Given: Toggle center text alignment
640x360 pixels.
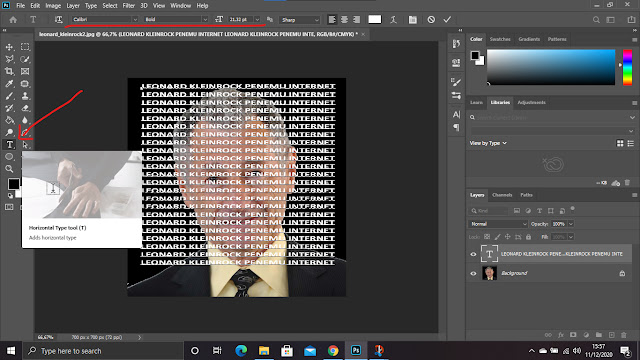Looking at the screenshot, I should click(344, 20).
